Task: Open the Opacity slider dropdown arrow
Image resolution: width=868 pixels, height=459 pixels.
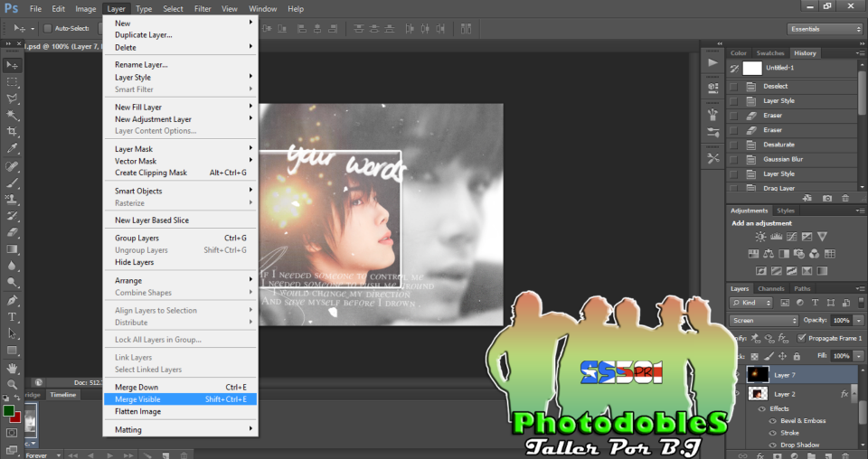Action: [859, 320]
